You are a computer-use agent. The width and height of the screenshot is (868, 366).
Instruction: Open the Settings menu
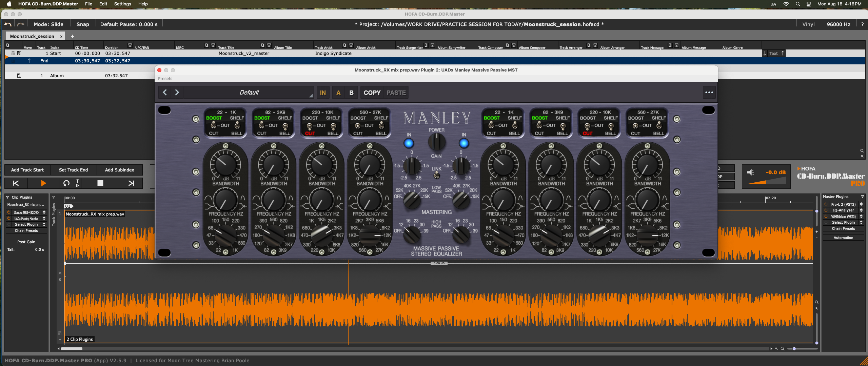click(122, 4)
